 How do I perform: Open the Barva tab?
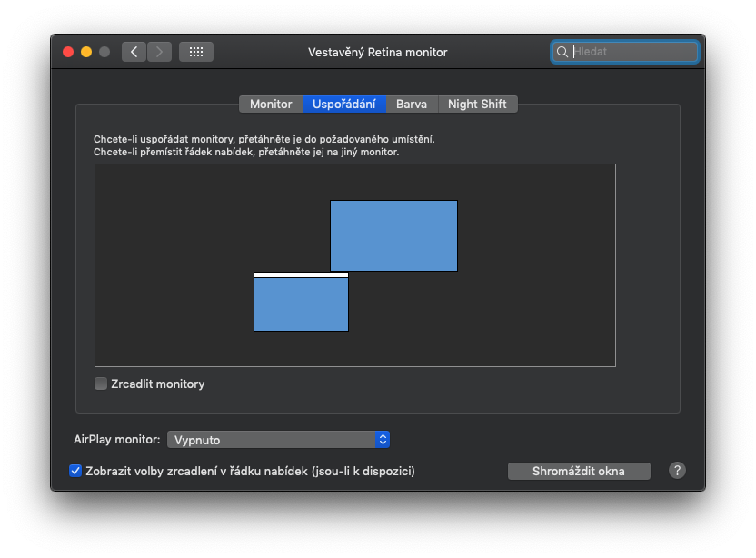pos(412,104)
